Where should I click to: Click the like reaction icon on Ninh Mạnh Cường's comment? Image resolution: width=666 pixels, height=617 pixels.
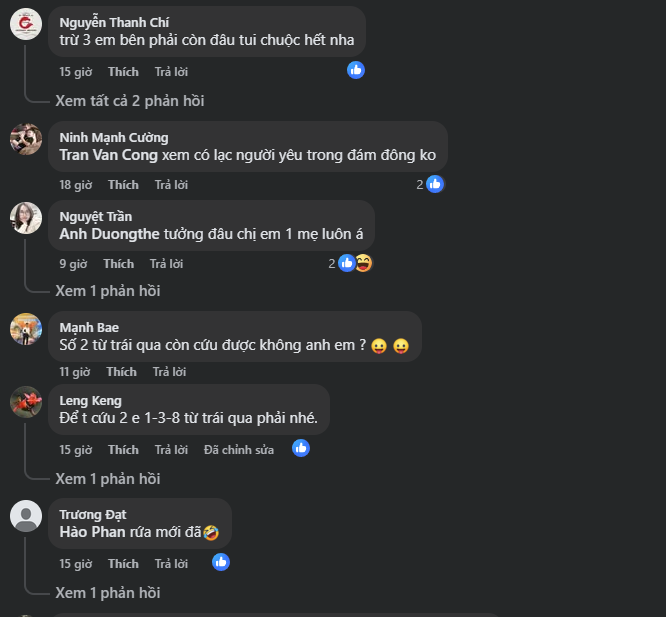(435, 184)
